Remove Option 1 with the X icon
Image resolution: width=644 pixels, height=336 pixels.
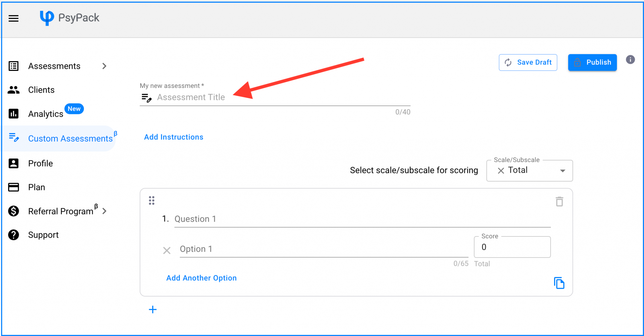tap(167, 250)
